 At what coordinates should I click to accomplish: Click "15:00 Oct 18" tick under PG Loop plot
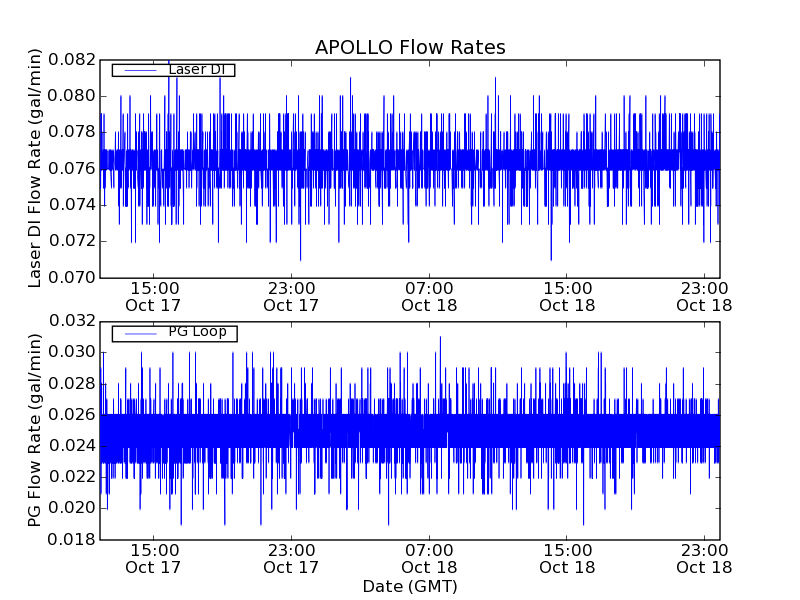click(567, 559)
